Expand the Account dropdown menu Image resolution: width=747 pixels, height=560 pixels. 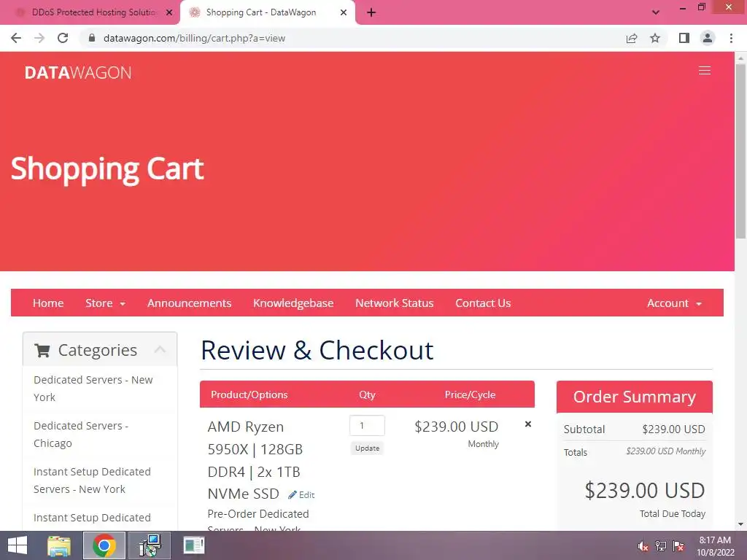pyautogui.click(x=675, y=303)
